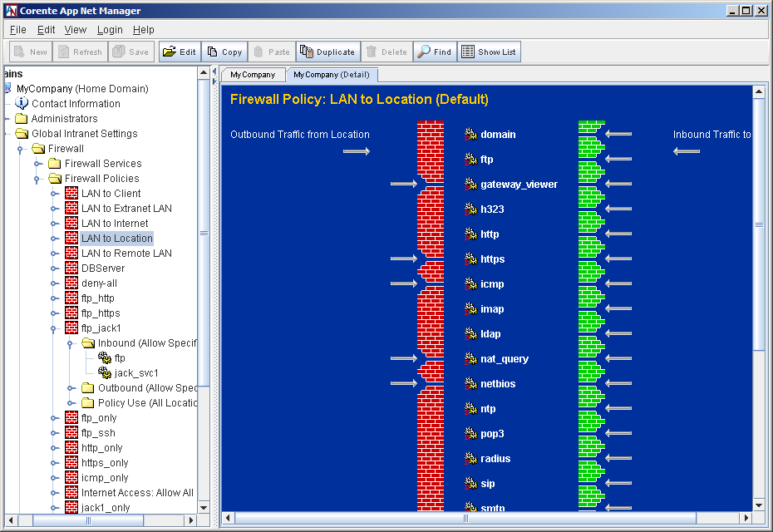
Task: Collapse the ftp_jack1 policy node
Action: pos(53,328)
